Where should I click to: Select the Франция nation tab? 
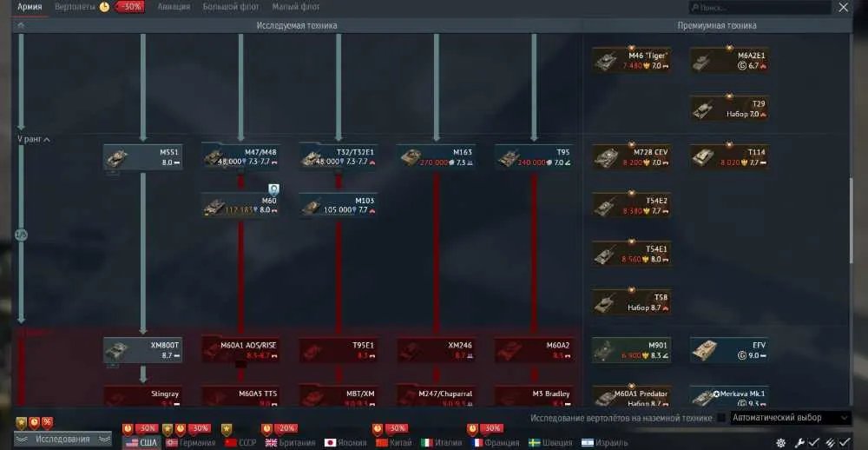click(x=495, y=443)
